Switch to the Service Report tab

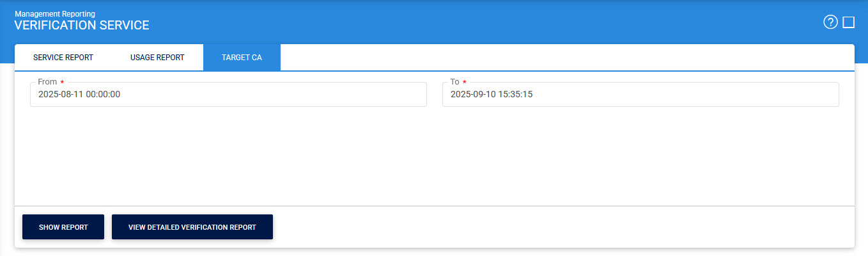[x=63, y=58]
